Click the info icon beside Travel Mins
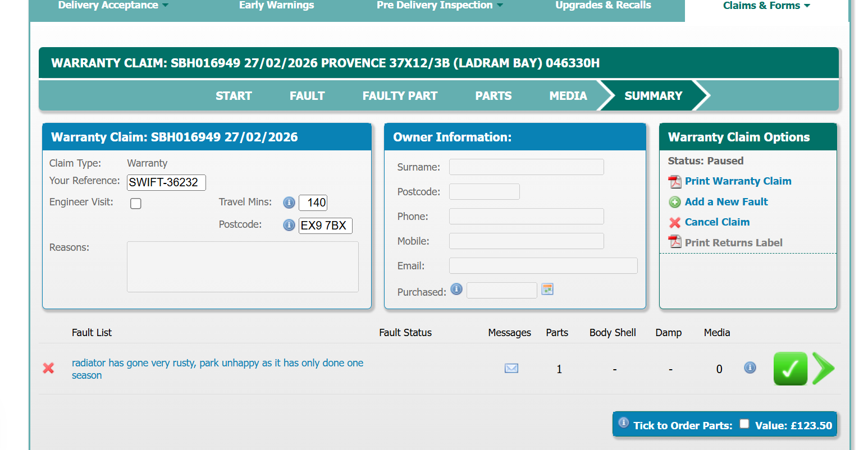The image size is (868, 450). click(289, 203)
